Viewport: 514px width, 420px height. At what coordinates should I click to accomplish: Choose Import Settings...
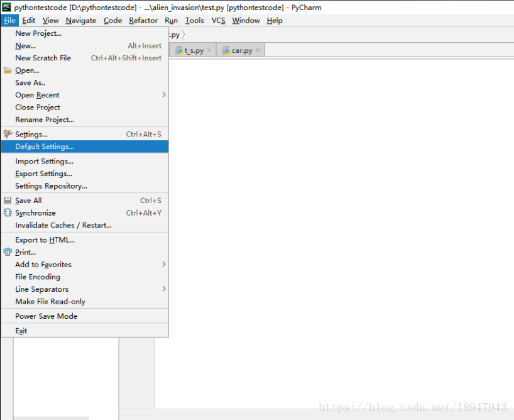pos(85,161)
